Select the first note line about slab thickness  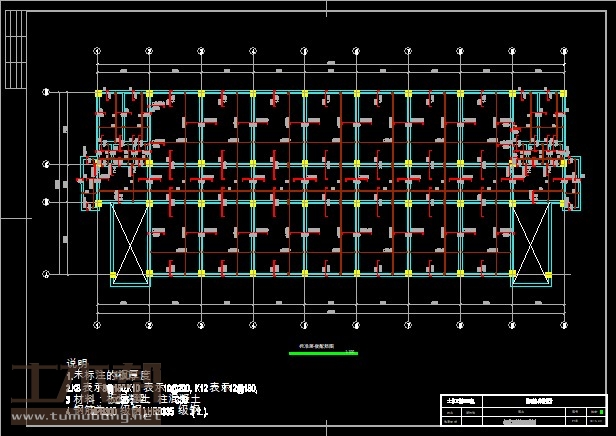pos(106,374)
